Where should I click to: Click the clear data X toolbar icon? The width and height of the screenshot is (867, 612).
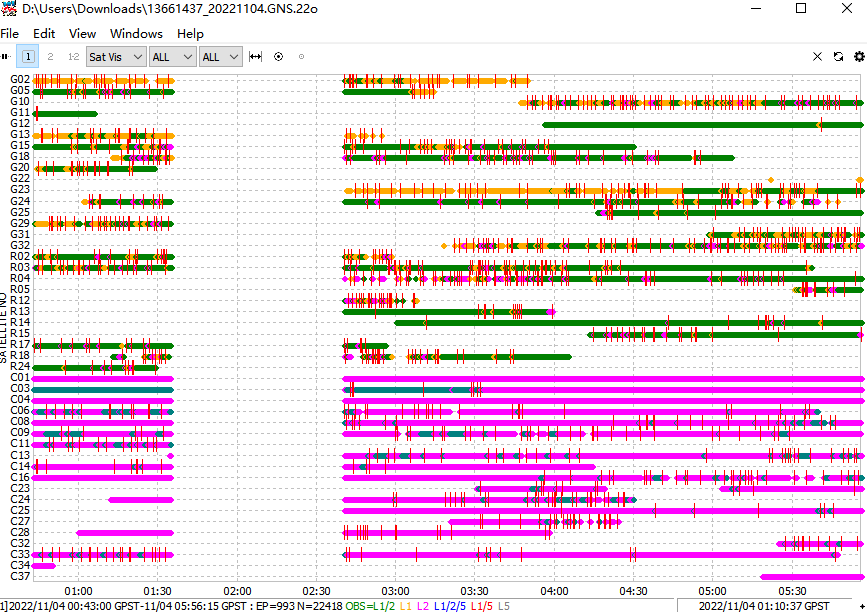click(817, 57)
